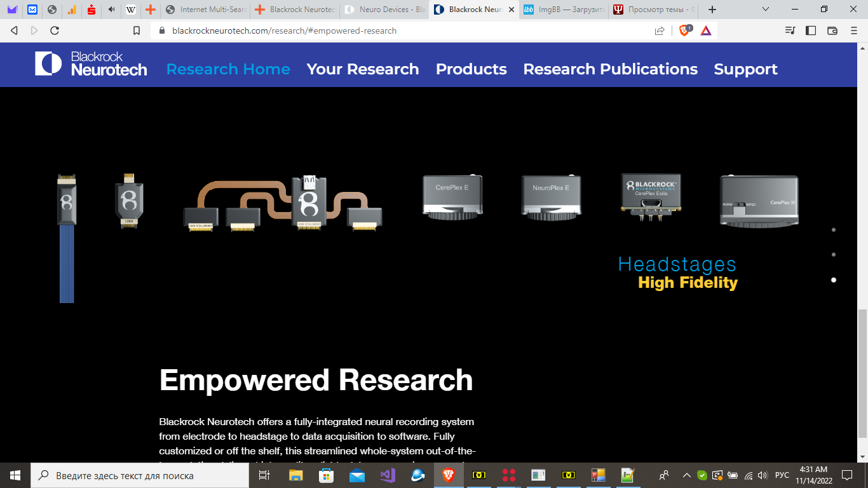
Task: Open the Your Research menu item
Action: tap(363, 69)
